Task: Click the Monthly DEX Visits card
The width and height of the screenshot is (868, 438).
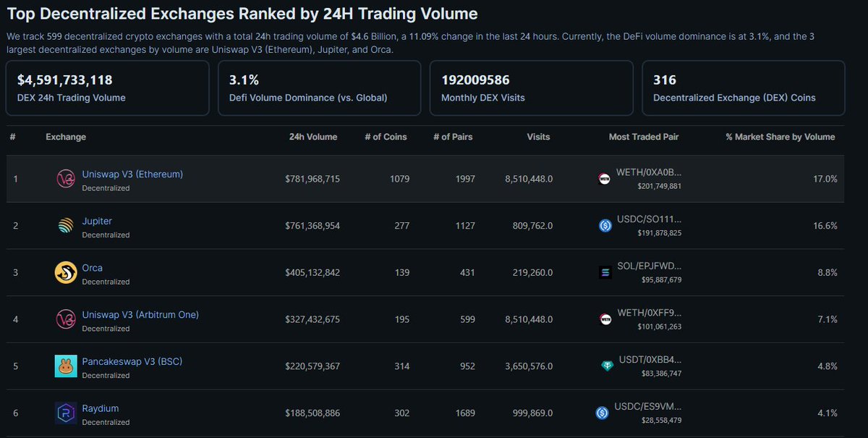Action: 532,88
